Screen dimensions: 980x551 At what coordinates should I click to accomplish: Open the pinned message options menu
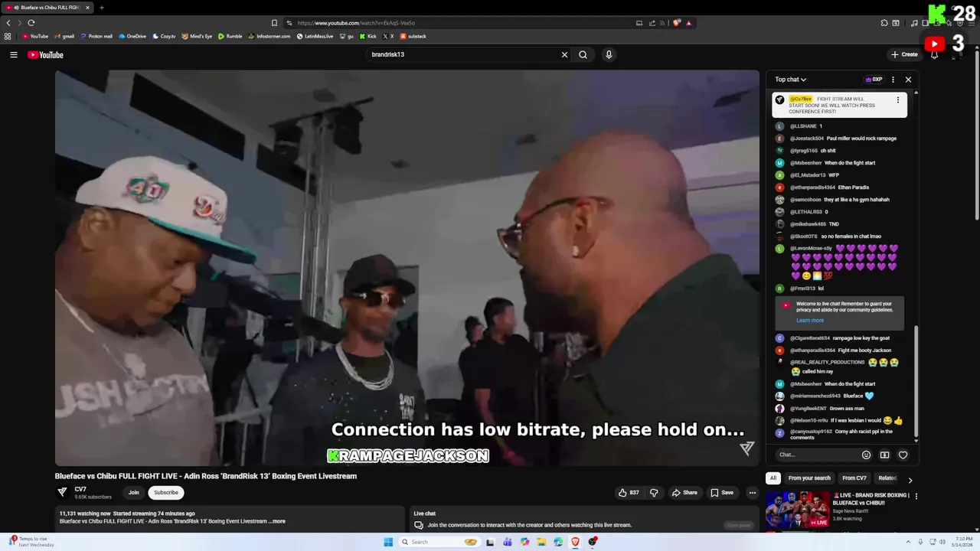click(898, 100)
